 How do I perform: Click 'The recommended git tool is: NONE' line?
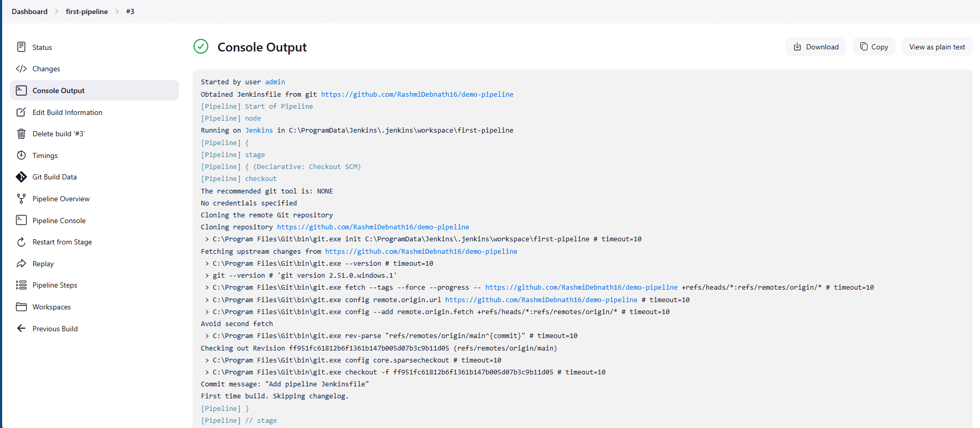[267, 191]
